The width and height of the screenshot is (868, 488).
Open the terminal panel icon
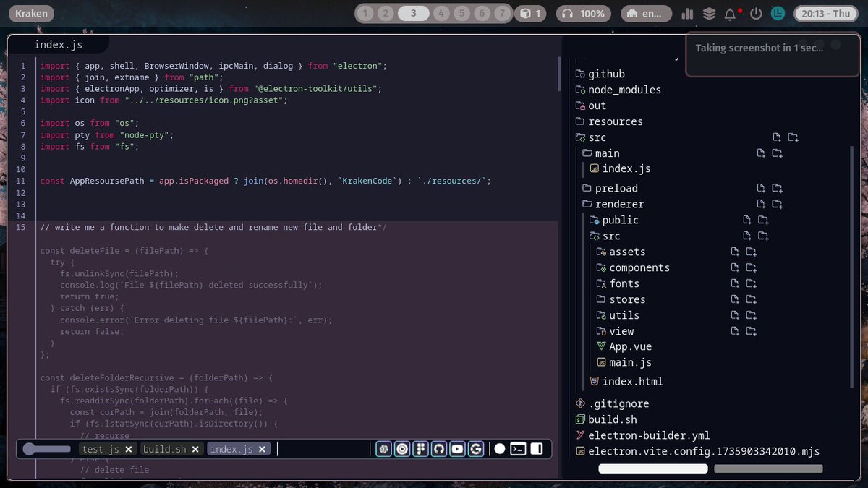(518, 449)
